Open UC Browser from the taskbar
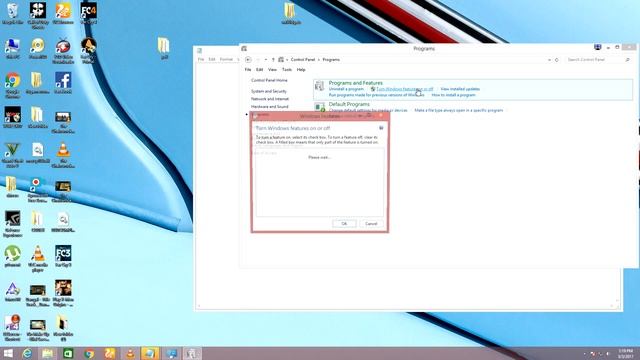Screen dimensions: 640x360 (109, 353)
